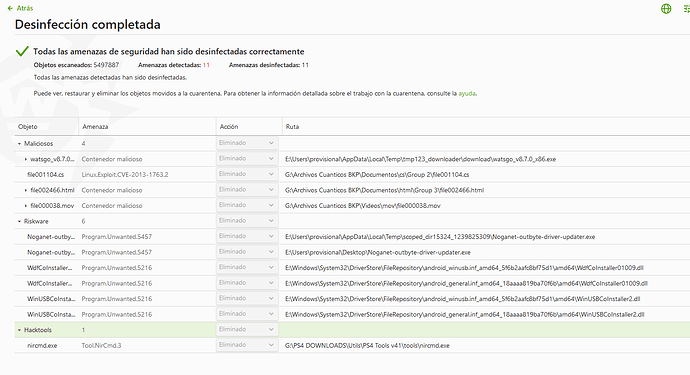Expand the file000038.mov container

[x=26, y=206]
